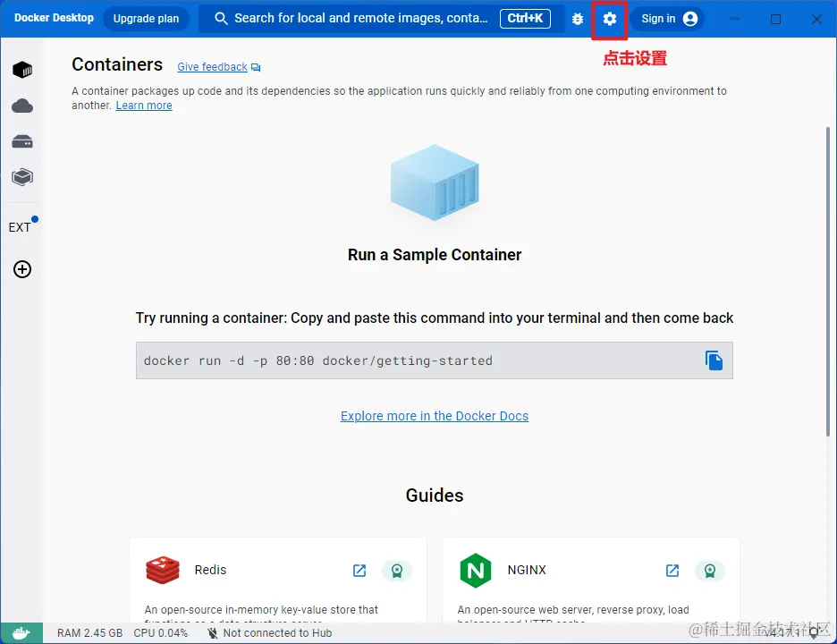
Task: Click the NGINX logo
Action: pos(475,571)
